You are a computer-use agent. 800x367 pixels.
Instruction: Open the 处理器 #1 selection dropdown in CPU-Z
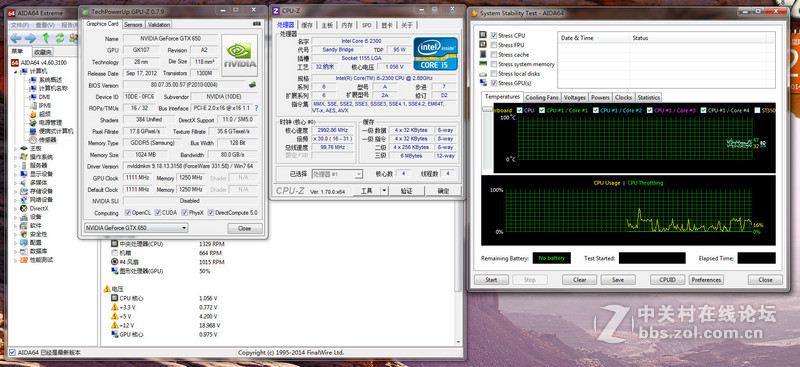point(337,174)
